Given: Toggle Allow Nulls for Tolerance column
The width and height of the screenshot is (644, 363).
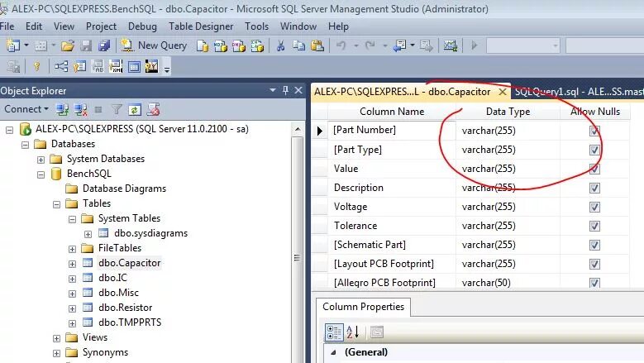Looking at the screenshot, I should (x=594, y=226).
